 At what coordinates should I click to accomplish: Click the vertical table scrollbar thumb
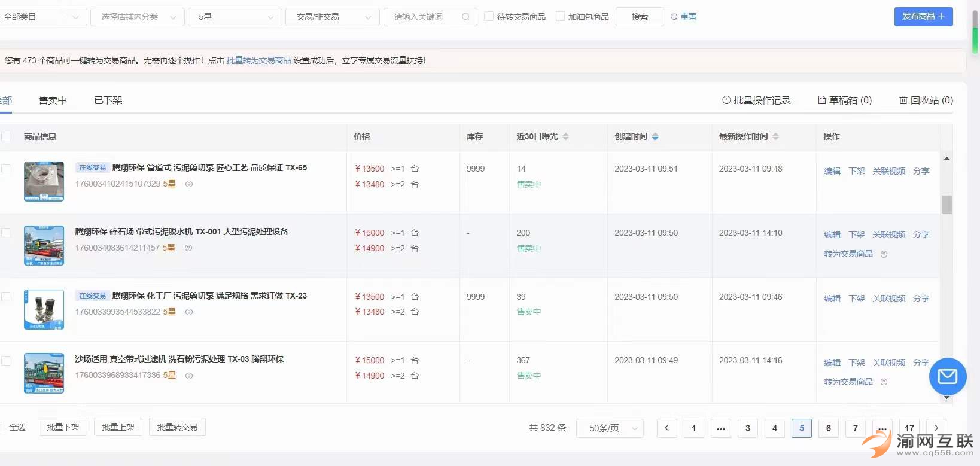[x=946, y=205]
